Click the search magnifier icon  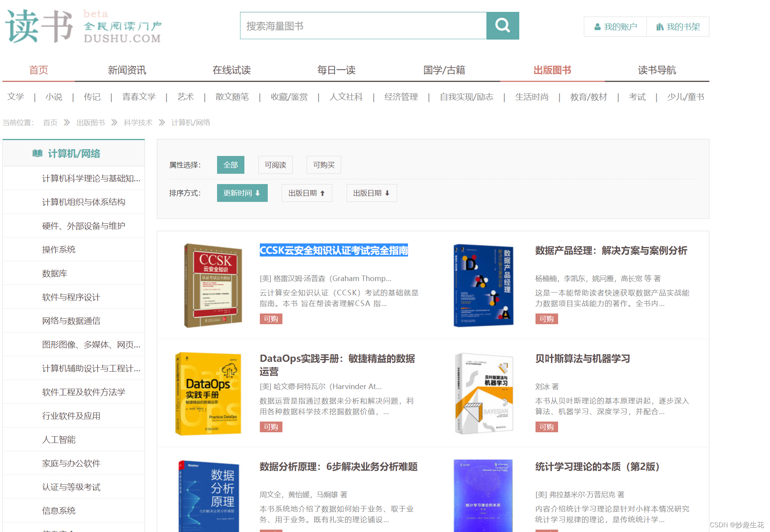502,25
